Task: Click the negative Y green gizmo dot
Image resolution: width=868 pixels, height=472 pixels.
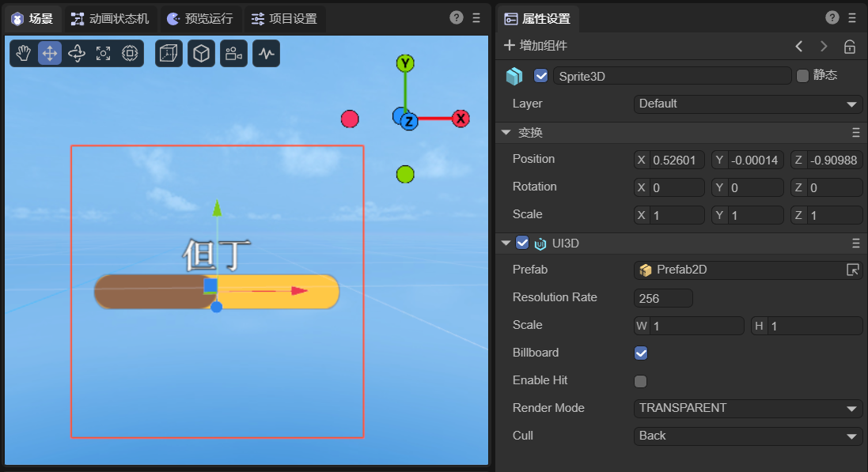Action: (x=405, y=174)
